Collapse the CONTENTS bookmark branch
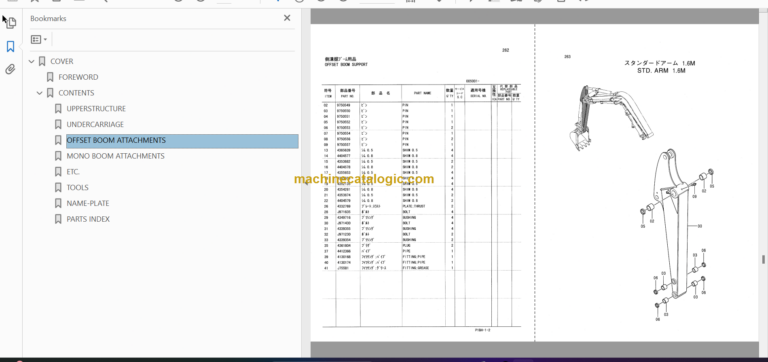 tap(40, 93)
